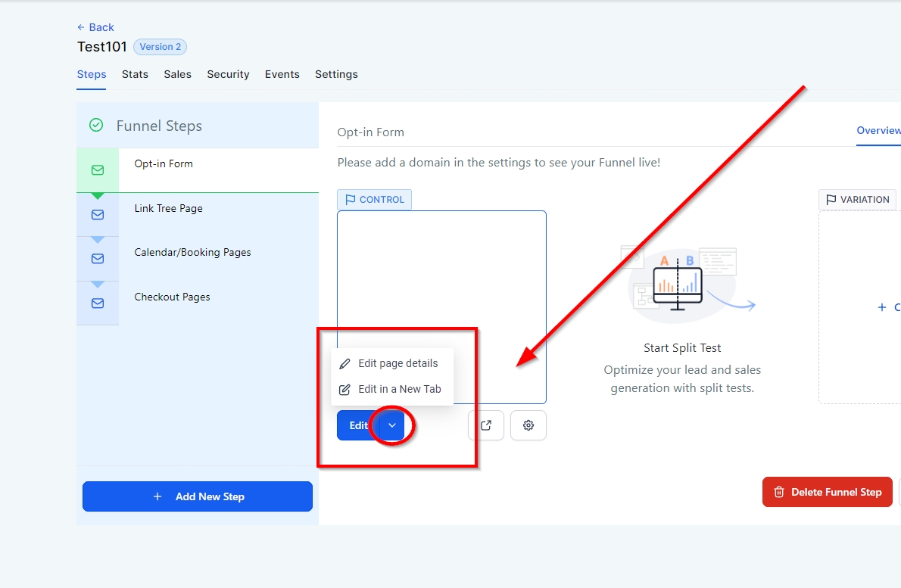
Task: Go back using the Back link
Action: point(95,27)
